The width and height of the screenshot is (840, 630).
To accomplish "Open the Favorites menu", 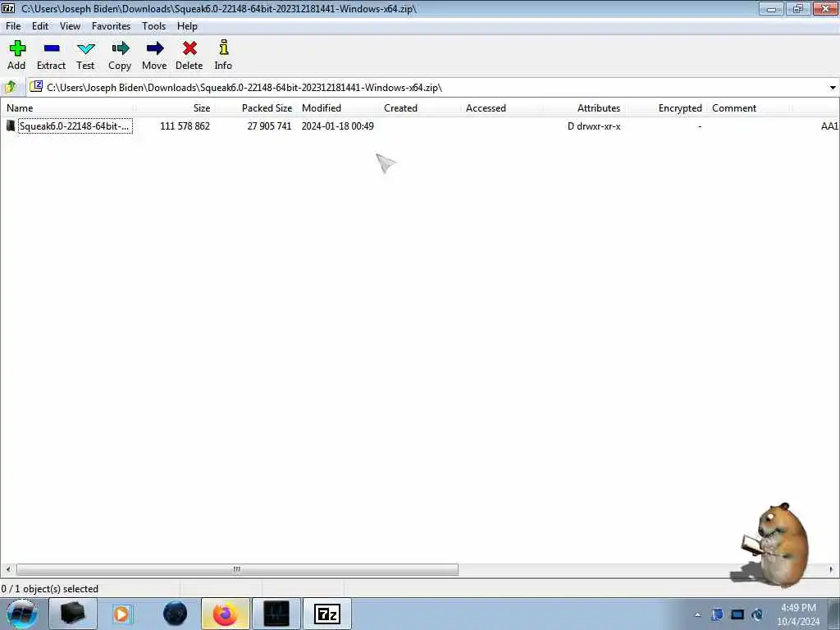I will tap(111, 26).
